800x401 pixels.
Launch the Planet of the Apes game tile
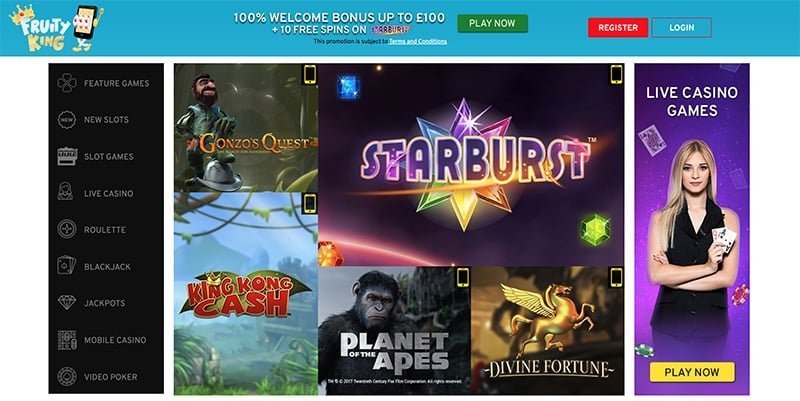click(x=394, y=330)
